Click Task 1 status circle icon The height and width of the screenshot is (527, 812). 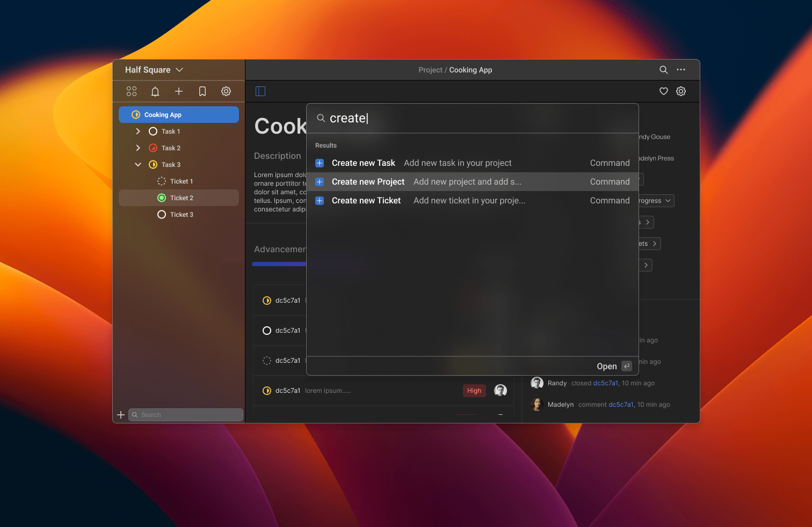tap(153, 131)
